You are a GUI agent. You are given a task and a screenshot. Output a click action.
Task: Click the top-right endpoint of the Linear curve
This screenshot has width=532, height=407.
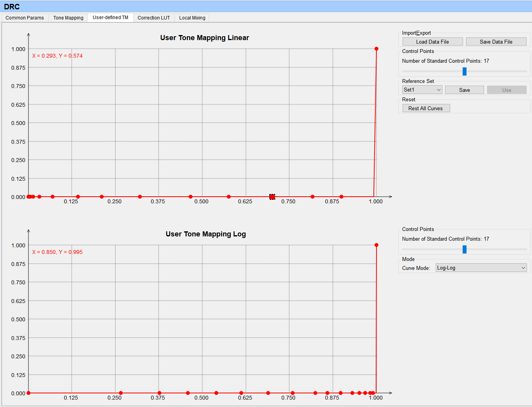pos(376,49)
